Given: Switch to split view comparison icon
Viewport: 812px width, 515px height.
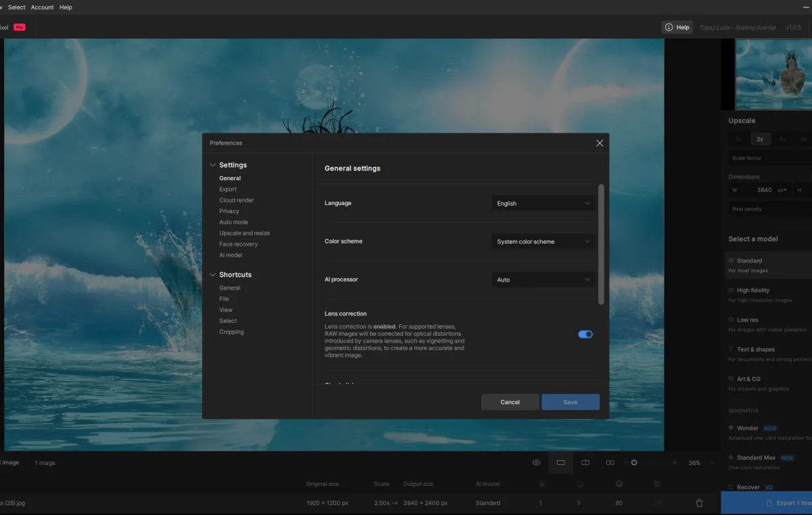Looking at the screenshot, I should pos(585,463).
